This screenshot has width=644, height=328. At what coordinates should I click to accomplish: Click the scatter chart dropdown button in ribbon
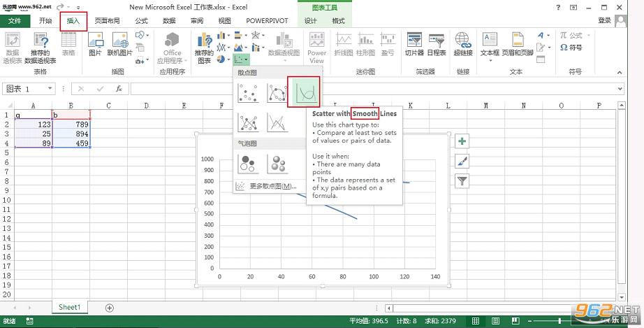point(241,59)
